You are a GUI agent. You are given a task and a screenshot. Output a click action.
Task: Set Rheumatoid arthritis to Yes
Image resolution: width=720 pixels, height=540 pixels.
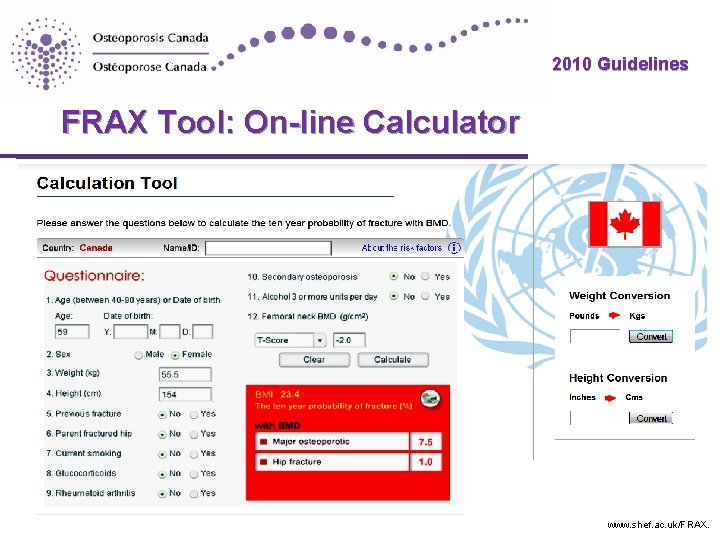coord(194,494)
